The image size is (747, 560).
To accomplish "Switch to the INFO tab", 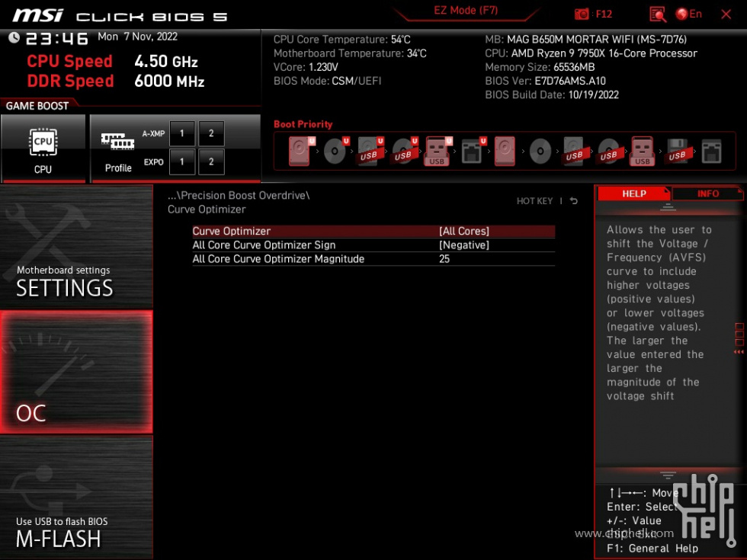I will click(708, 194).
